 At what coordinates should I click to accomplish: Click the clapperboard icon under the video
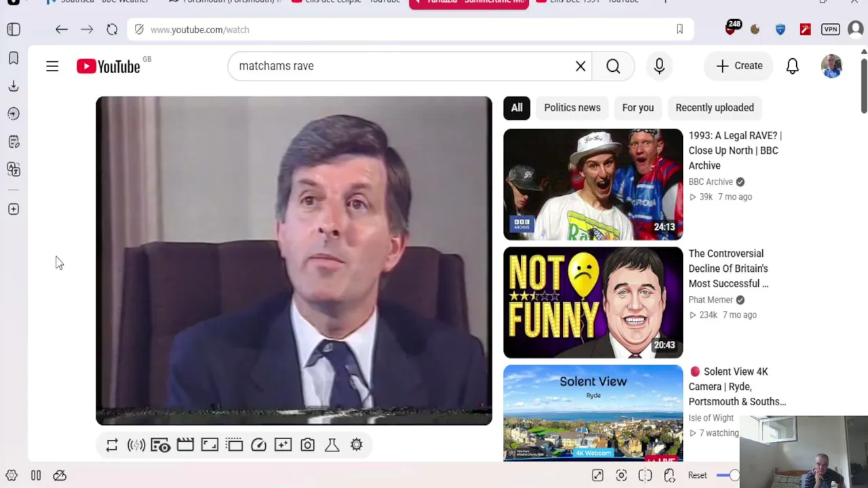[x=185, y=445]
